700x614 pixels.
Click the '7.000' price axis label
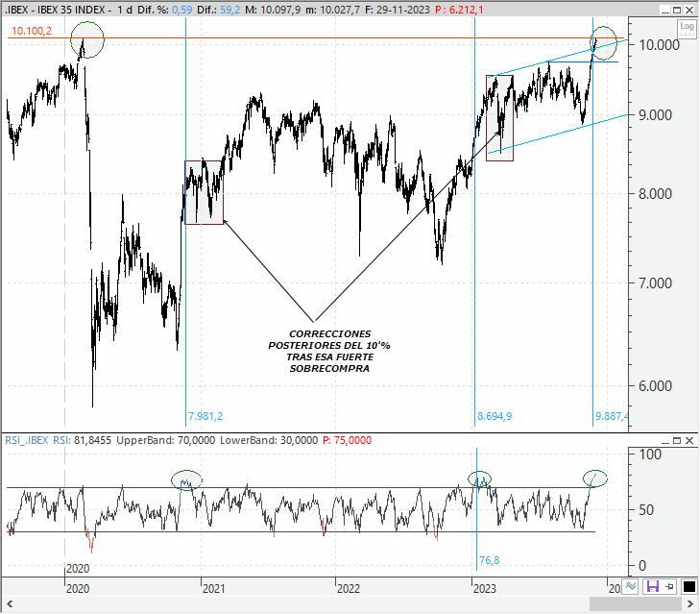(x=655, y=282)
